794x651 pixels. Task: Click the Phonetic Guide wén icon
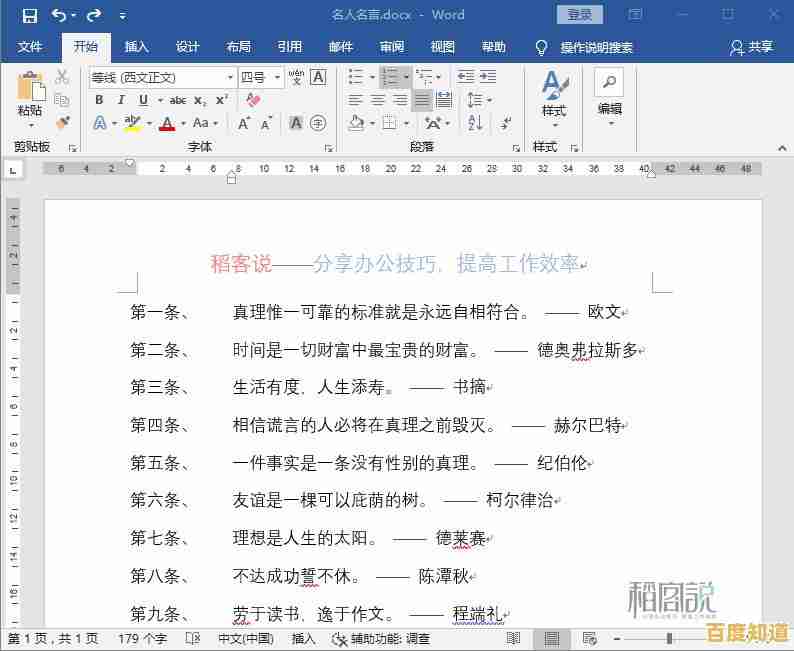(296, 77)
